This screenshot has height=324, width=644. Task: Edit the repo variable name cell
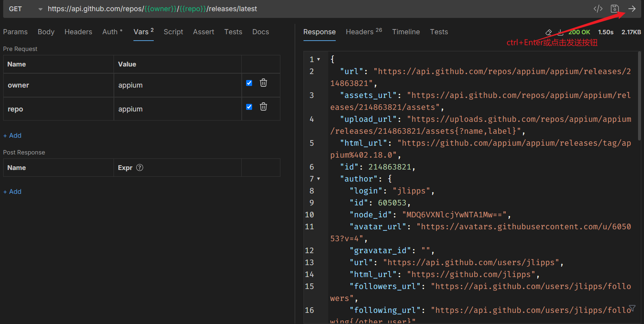coord(59,109)
